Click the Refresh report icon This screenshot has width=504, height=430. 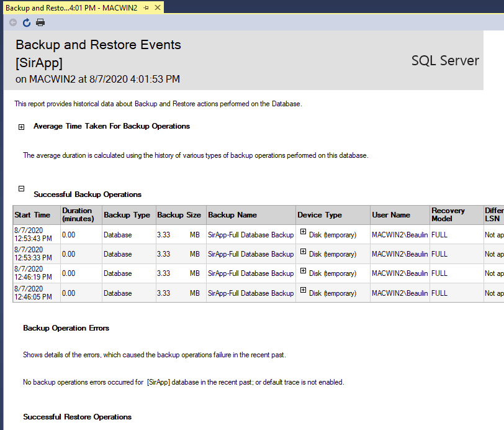[27, 22]
